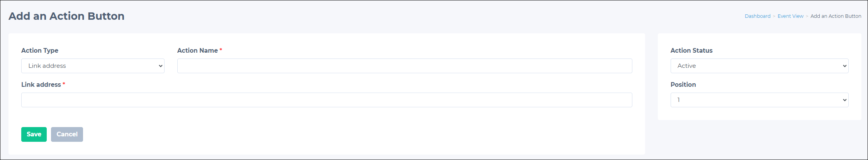This screenshot has width=868, height=160.
Task: Expand the Action Status select showing Active
Action: pos(759,66)
